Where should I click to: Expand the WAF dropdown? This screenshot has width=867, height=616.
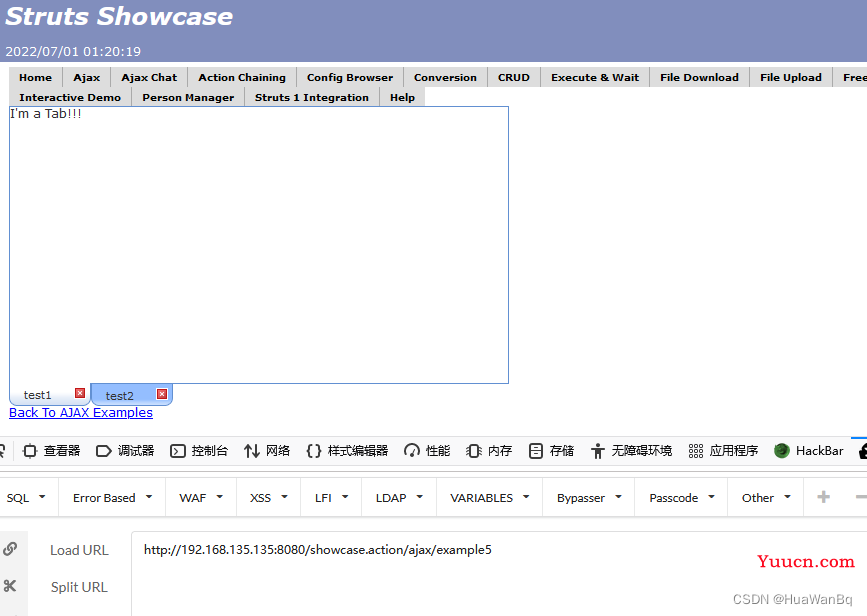point(201,498)
